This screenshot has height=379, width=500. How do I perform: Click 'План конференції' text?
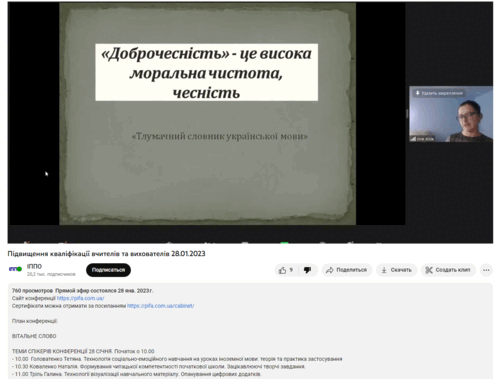click(x=35, y=321)
